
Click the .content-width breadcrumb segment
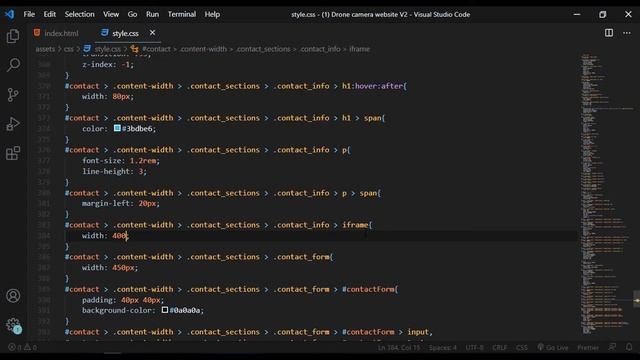click(203, 49)
